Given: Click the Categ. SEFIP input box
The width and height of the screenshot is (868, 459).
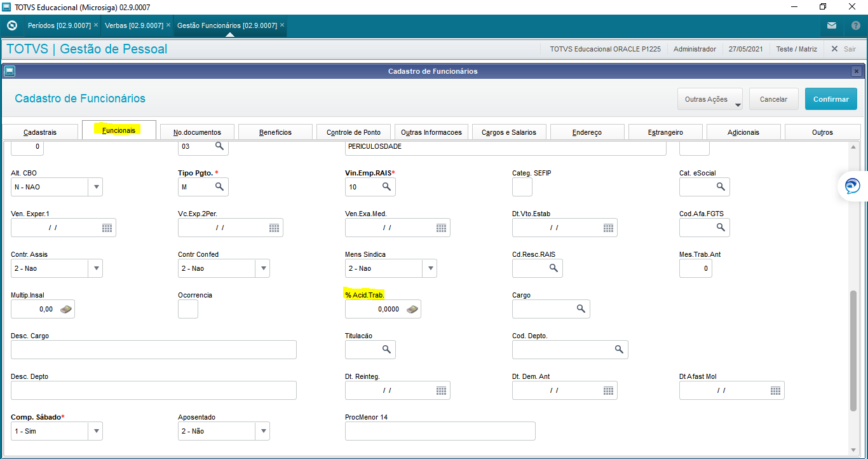Looking at the screenshot, I should [x=522, y=187].
